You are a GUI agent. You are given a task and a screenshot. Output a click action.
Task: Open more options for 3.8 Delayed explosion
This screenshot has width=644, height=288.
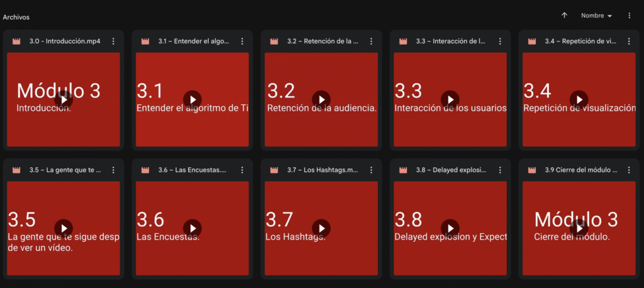click(500, 170)
